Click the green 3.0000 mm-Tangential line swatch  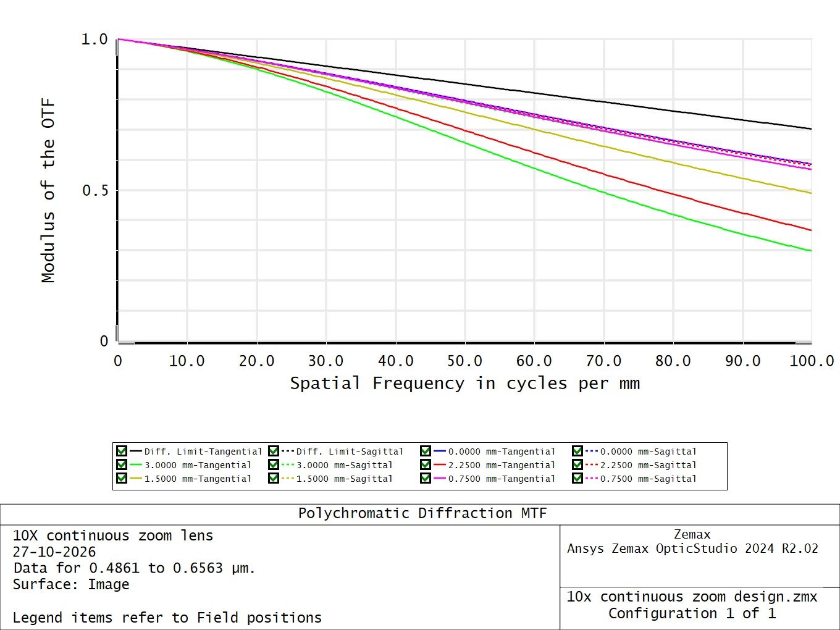tap(136, 465)
